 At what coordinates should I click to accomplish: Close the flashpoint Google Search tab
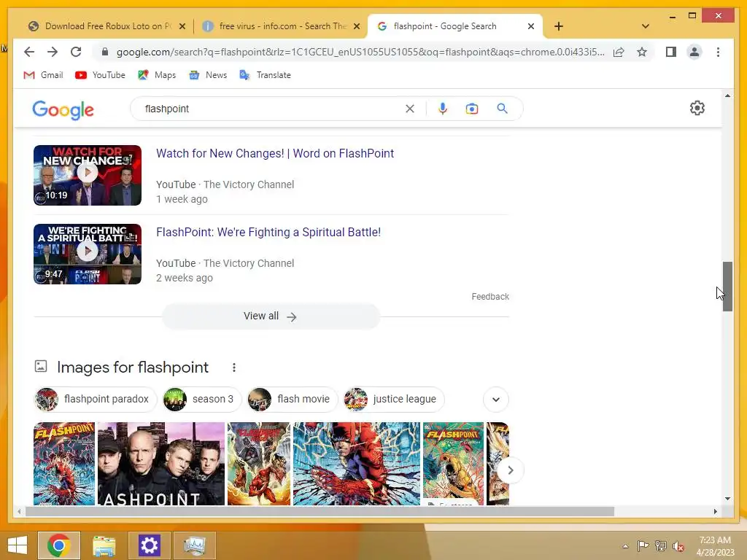[531, 26]
